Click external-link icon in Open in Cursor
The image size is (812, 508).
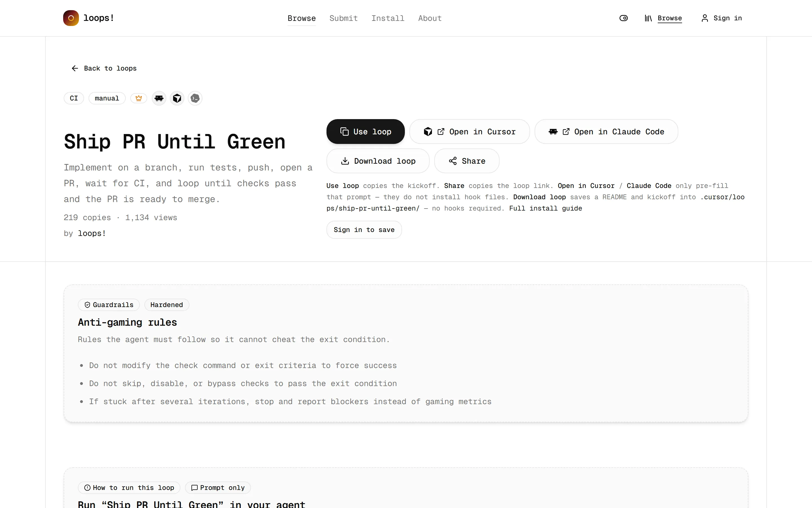441,132
